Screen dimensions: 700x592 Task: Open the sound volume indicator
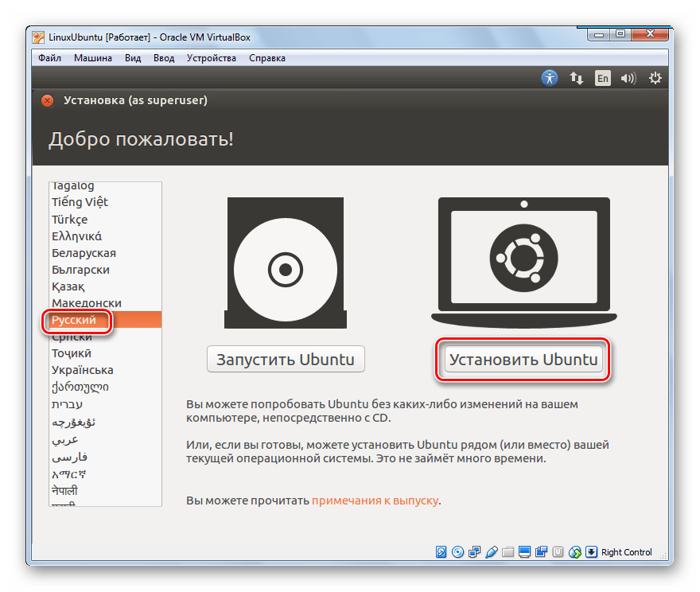coord(628,78)
